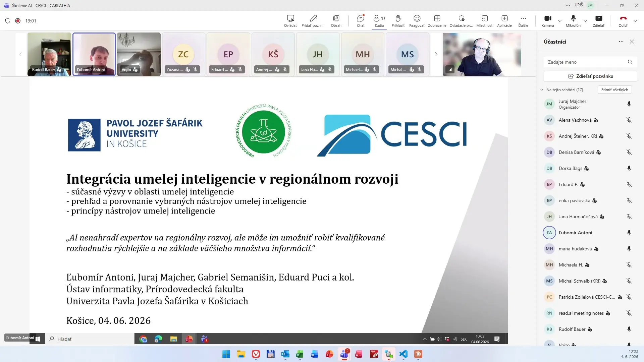Select Vojto video tile
The image size is (644, 362).
coord(139,54)
